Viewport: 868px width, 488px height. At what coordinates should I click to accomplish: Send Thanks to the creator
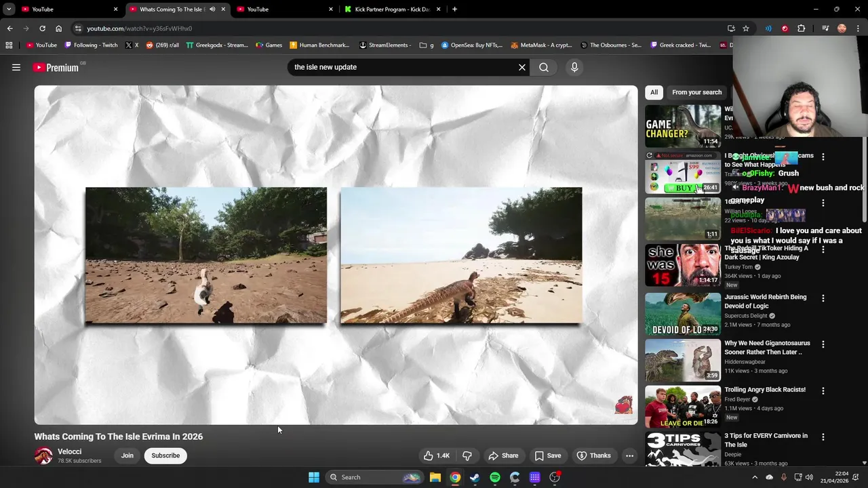tap(594, 455)
